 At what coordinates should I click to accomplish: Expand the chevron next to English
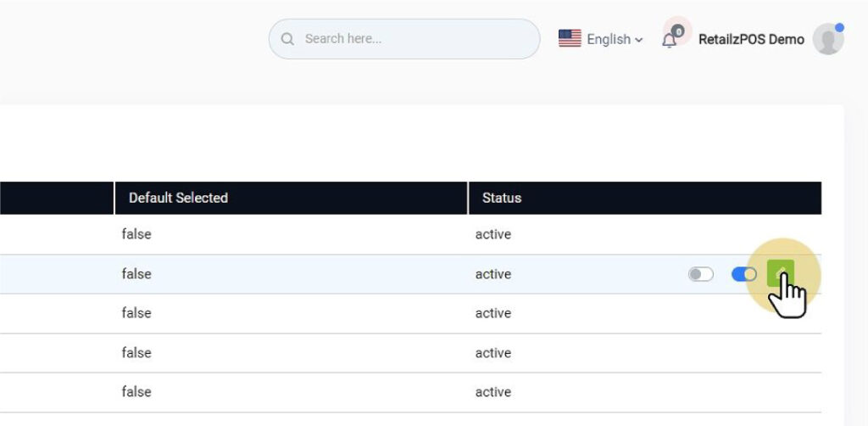tap(639, 40)
